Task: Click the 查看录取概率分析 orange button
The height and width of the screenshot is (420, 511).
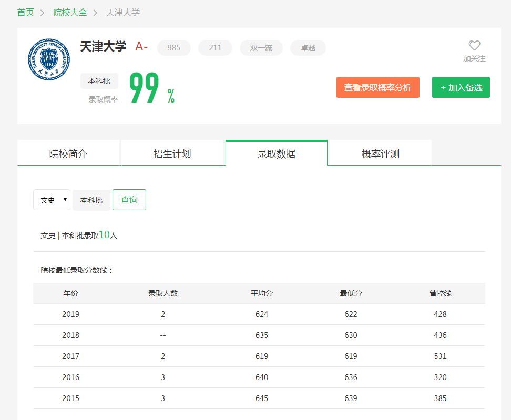Action: (x=377, y=87)
